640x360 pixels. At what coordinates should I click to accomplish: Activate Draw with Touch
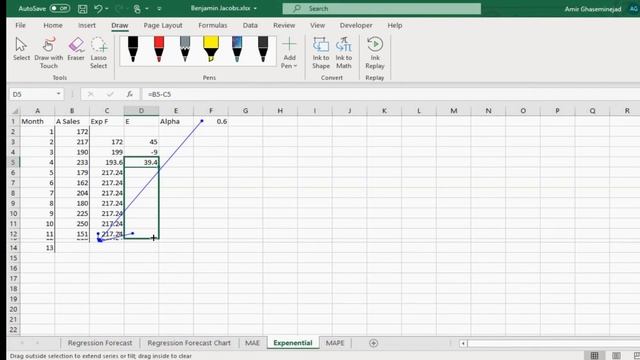tap(49, 53)
